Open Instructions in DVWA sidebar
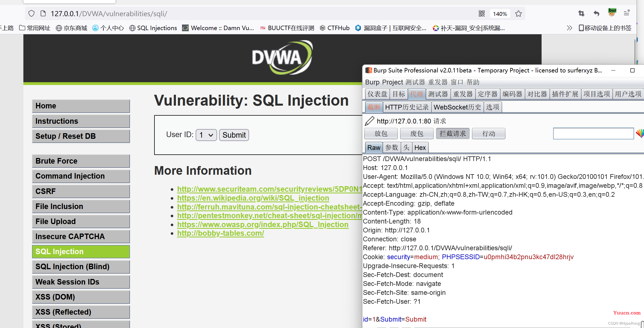The height and width of the screenshot is (328, 644). point(81,121)
